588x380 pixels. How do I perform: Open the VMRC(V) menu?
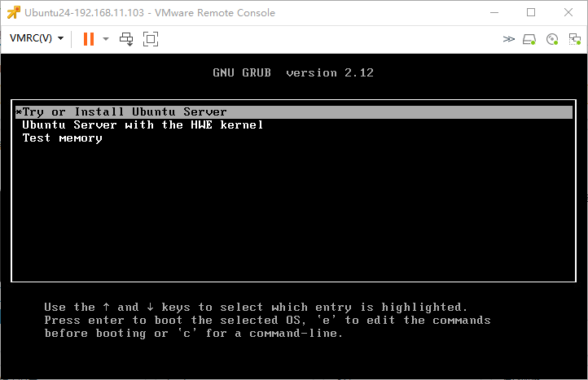pos(37,38)
